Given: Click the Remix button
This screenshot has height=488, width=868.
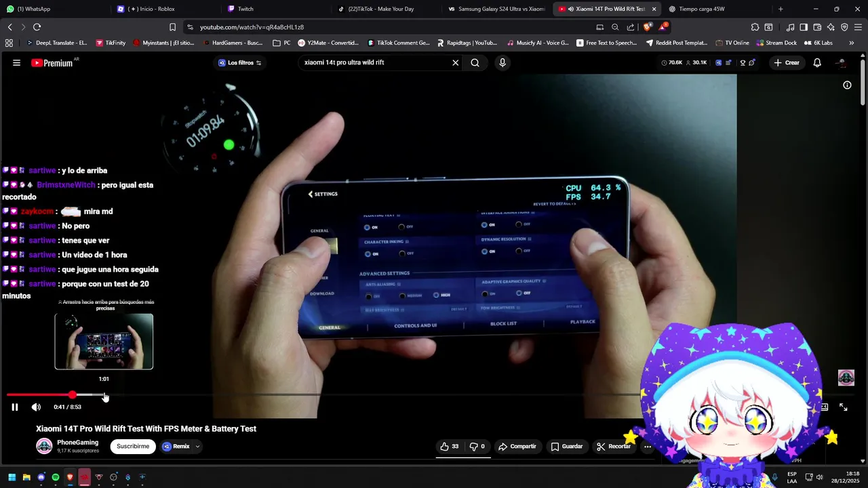Looking at the screenshot, I should (176, 447).
